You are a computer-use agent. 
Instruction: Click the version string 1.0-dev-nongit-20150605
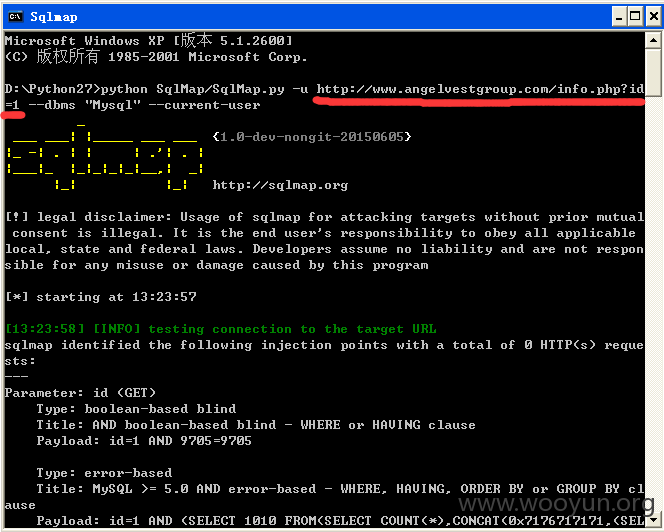click(x=312, y=137)
